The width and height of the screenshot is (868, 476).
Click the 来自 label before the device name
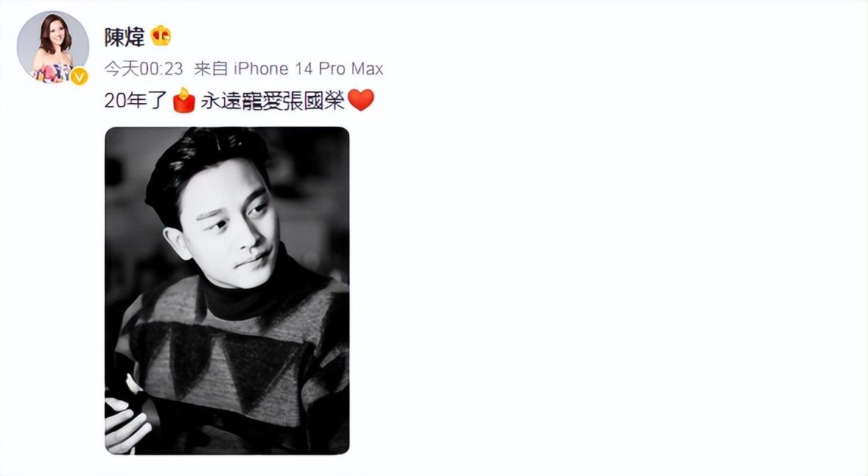click(211, 69)
